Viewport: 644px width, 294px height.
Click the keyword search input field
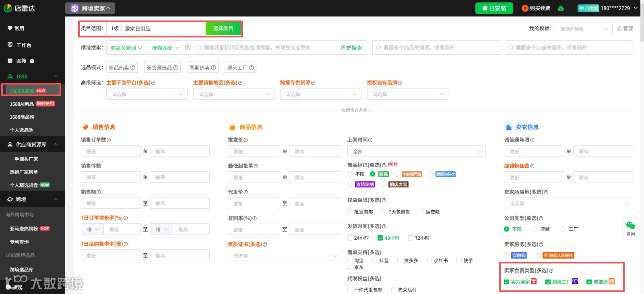click(x=264, y=47)
